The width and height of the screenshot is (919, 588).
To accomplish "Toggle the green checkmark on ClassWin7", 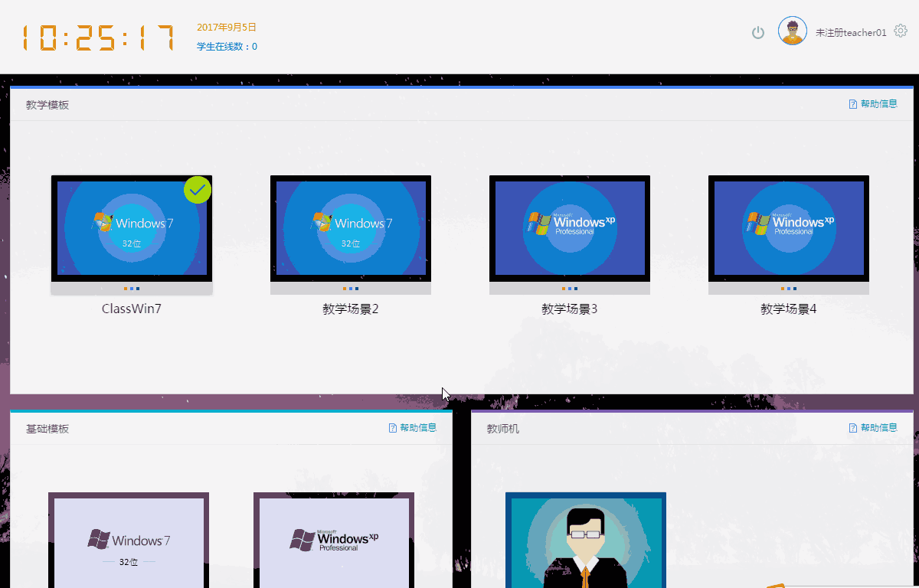I will point(198,190).
